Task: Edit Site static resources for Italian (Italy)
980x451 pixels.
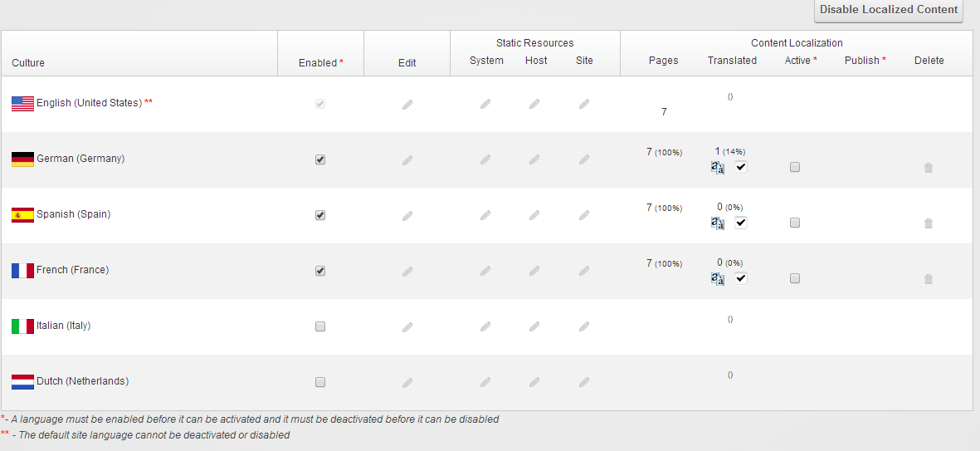Action: click(583, 326)
